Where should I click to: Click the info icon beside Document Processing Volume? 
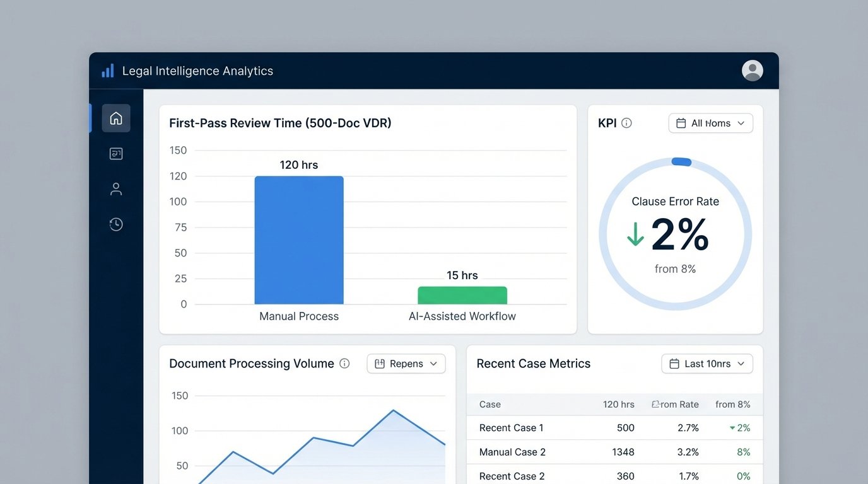344,363
